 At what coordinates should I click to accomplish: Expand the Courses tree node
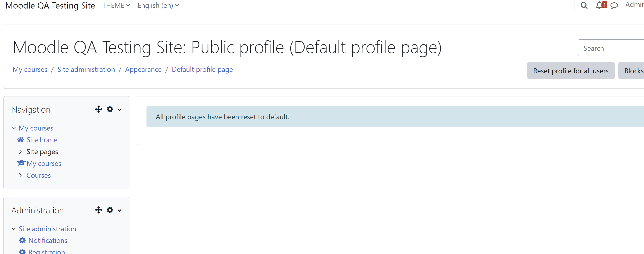point(20,175)
